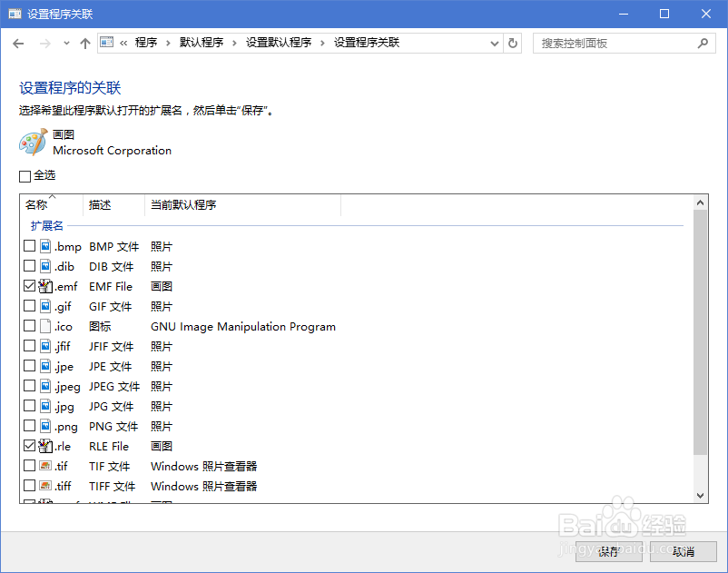Uncheck the .emf extension checkbox

coord(28,286)
